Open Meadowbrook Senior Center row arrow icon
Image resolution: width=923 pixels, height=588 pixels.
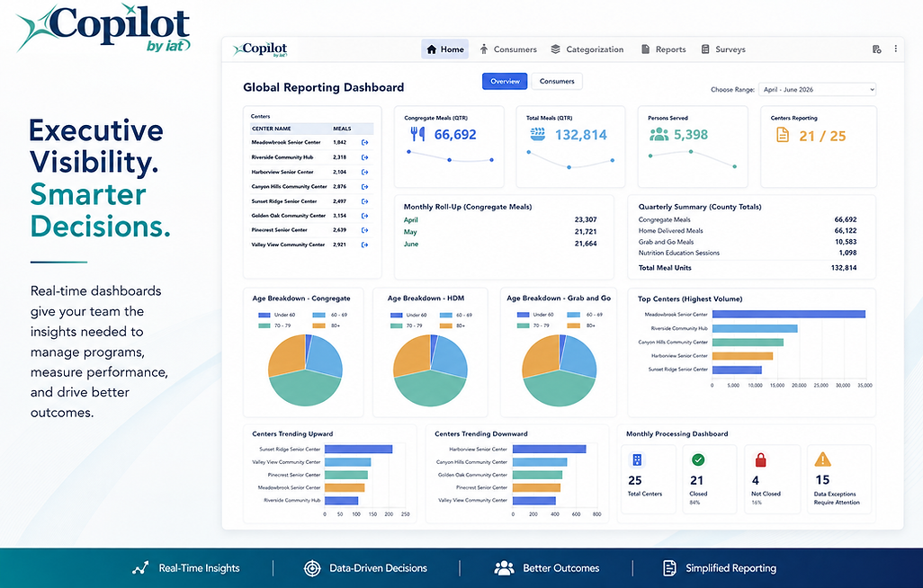(x=365, y=142)
